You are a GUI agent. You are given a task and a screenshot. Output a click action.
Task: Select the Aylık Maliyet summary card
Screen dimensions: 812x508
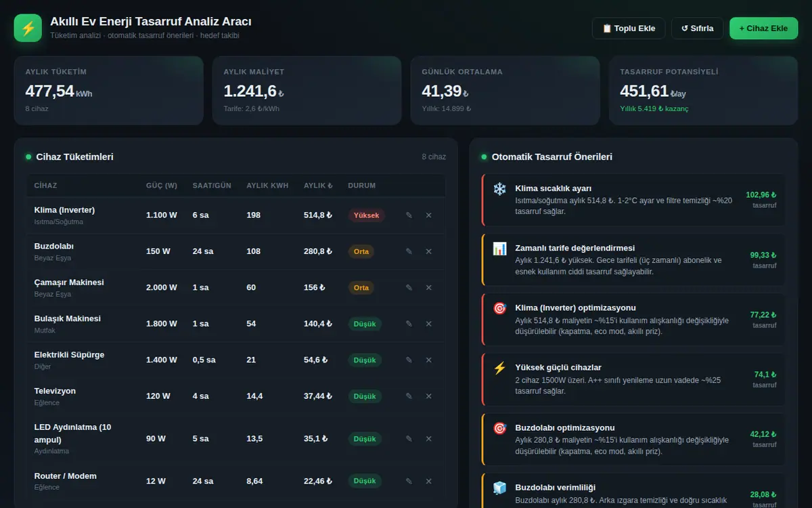tap(307, 91)
